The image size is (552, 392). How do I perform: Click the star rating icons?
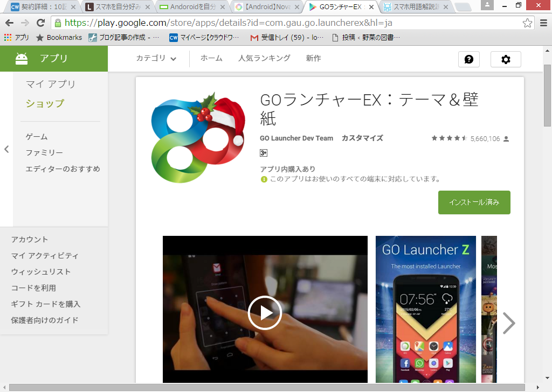coord(449,138)
